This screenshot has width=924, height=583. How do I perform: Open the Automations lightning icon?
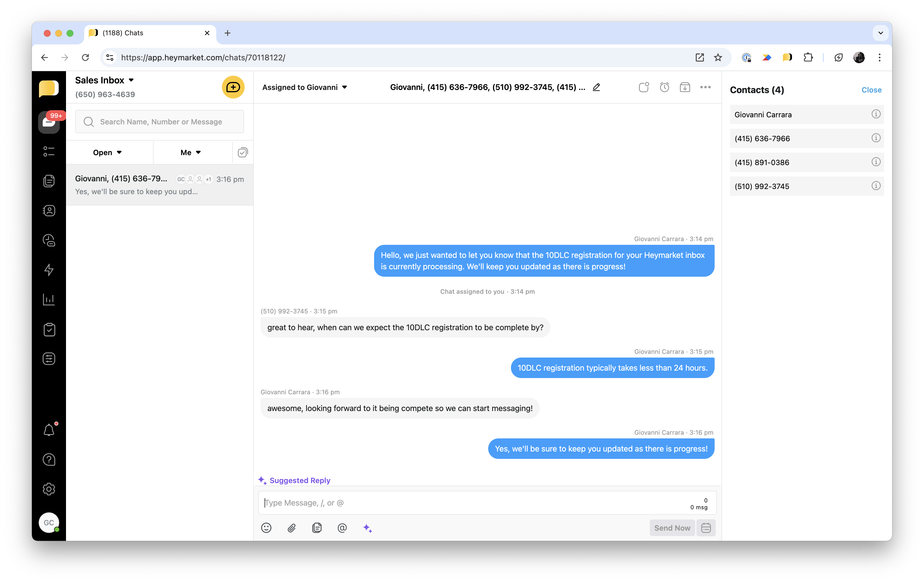(49, 270)
